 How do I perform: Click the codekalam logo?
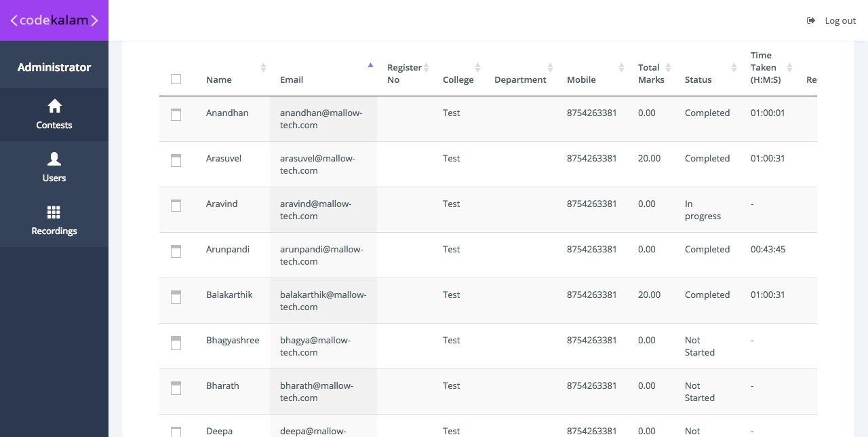[54, 20]
